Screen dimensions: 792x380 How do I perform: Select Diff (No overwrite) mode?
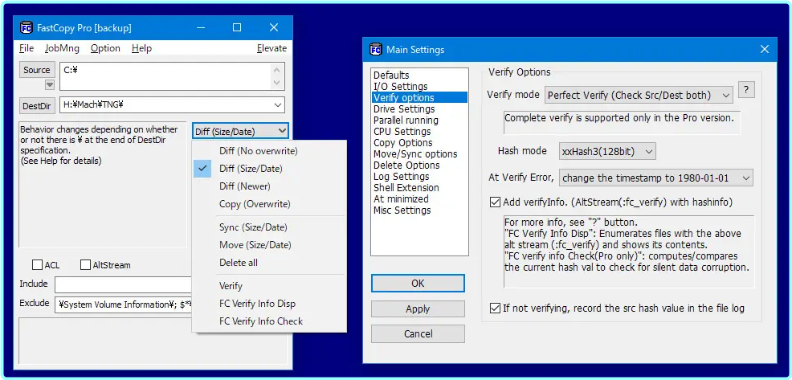(269, 151)
